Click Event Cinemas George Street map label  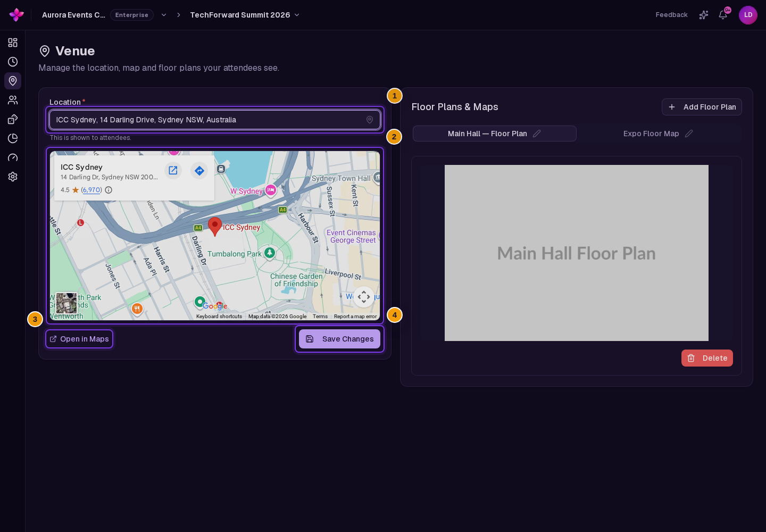pyautogui.click(x=352, y=236)
